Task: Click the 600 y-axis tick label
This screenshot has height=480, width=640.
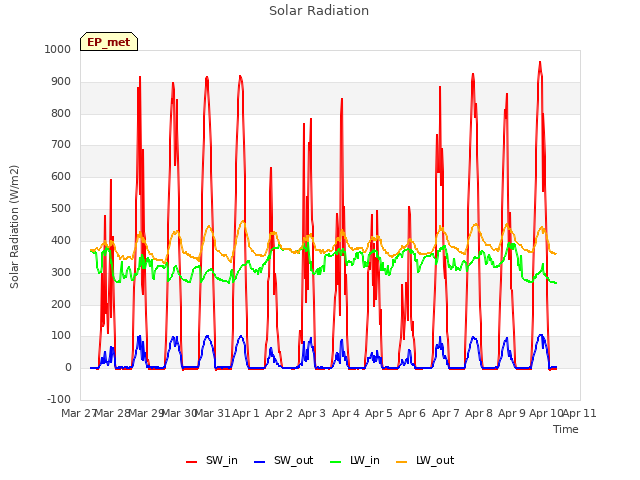Action: tap(61, 177)
